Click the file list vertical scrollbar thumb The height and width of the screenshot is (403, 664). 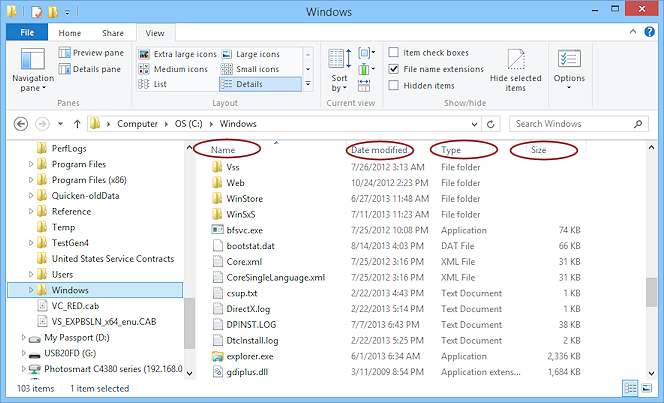click(x=651, y=293)
